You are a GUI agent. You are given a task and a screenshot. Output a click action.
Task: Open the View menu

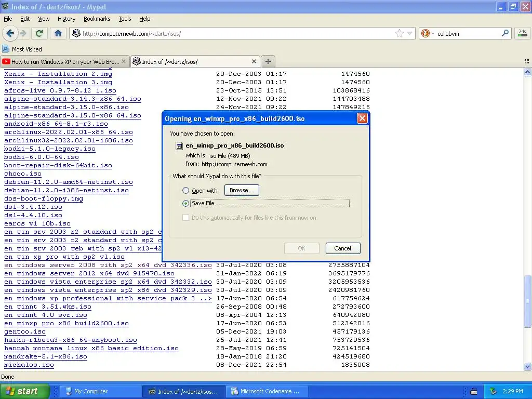[44, 19]
